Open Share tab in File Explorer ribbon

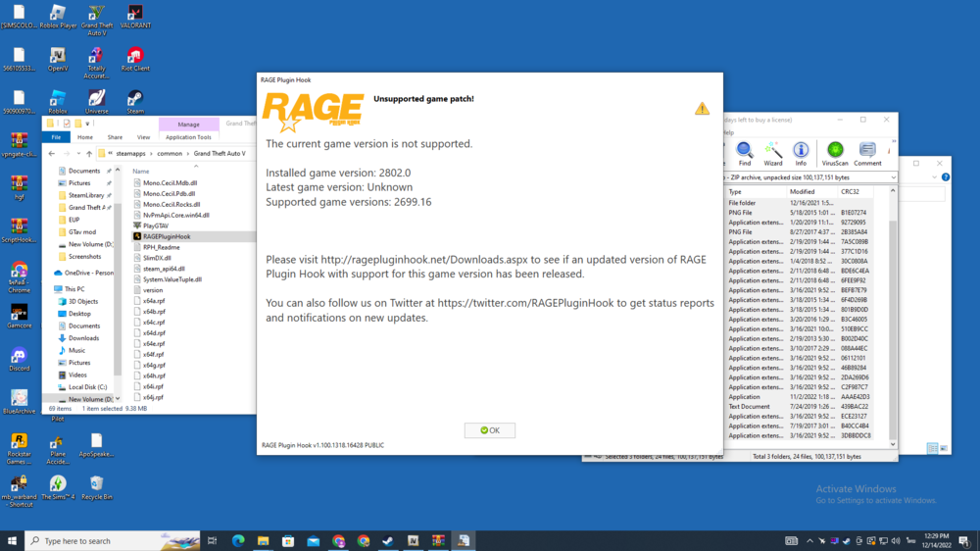[115, 137]
